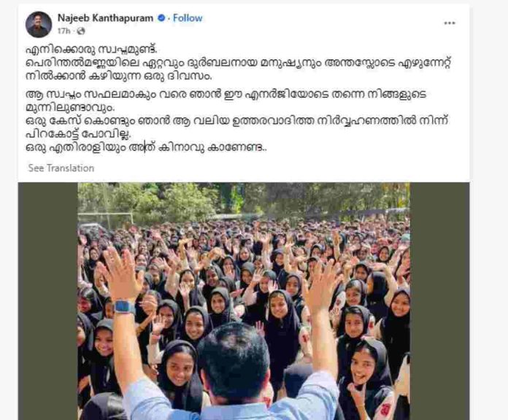Open the crowd photo attached to post
The width and height of the screenshot is (508, 420).
coord(244,301)
